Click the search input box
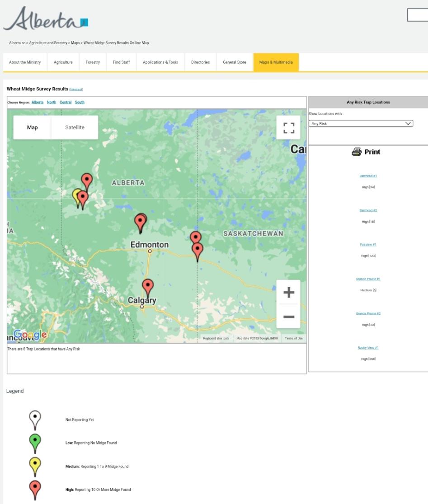428x504 pixels. pos(418,15)
